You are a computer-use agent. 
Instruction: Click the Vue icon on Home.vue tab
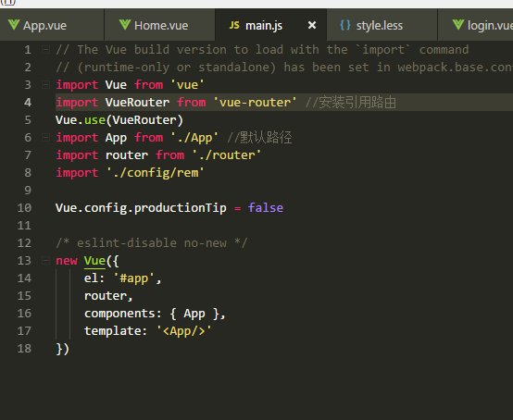click(x=125, y=25)
